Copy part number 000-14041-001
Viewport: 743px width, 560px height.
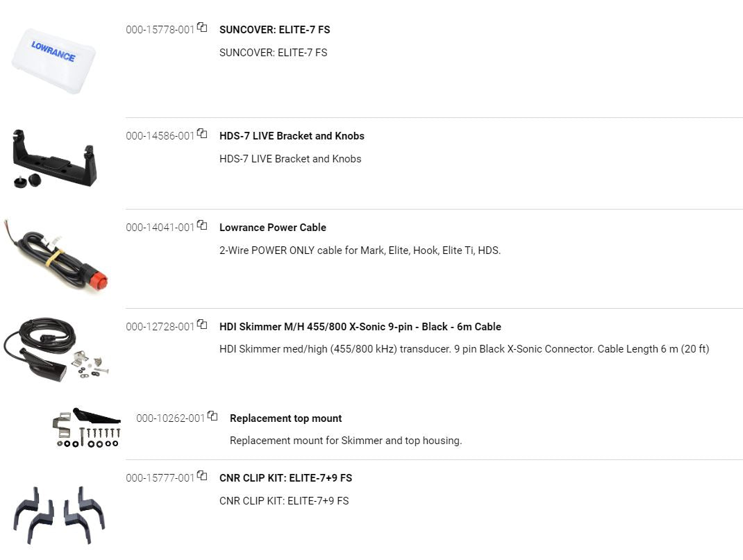click(x=202, y=225)
